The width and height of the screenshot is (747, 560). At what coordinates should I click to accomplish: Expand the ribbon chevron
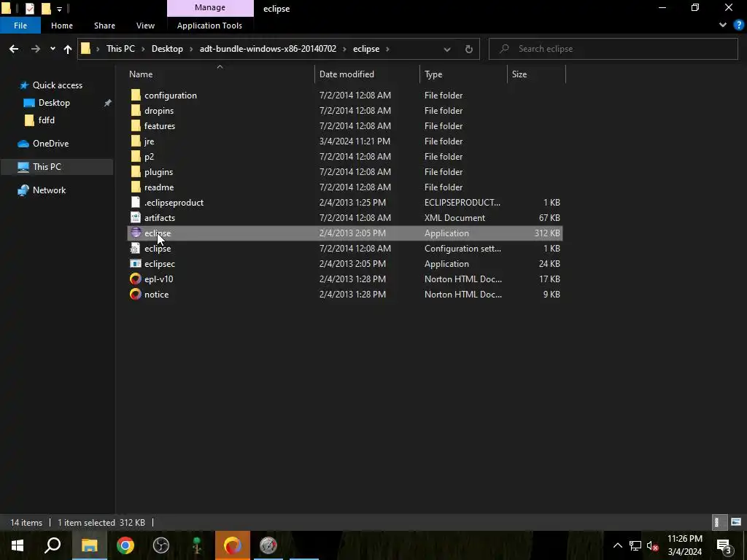(x=723, y=26)
